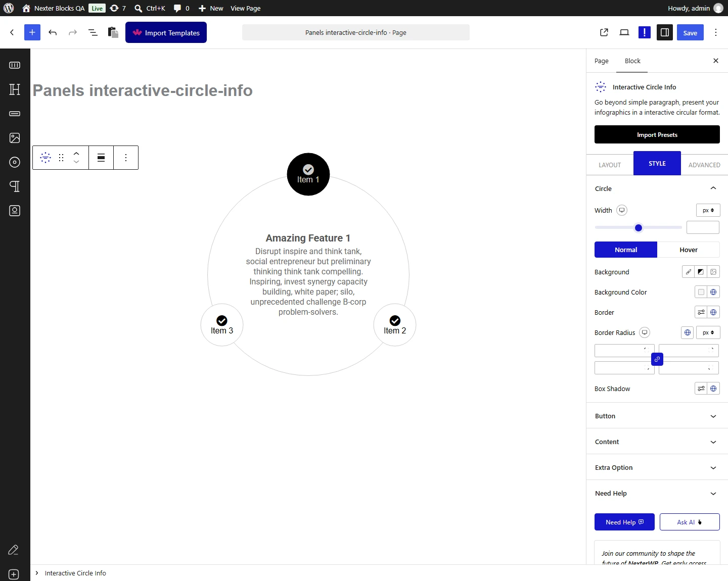Collapse the Circle section

click(x=657, y=188)
